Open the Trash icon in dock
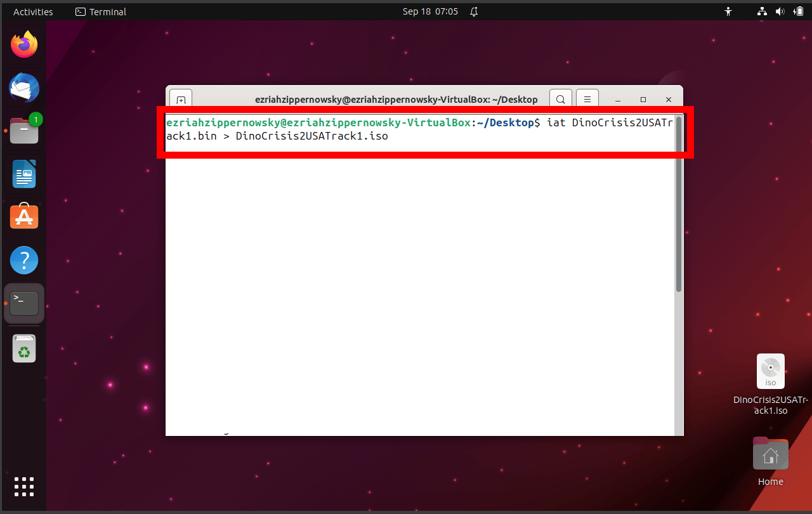The image size is (812, 514). [24, 348]
